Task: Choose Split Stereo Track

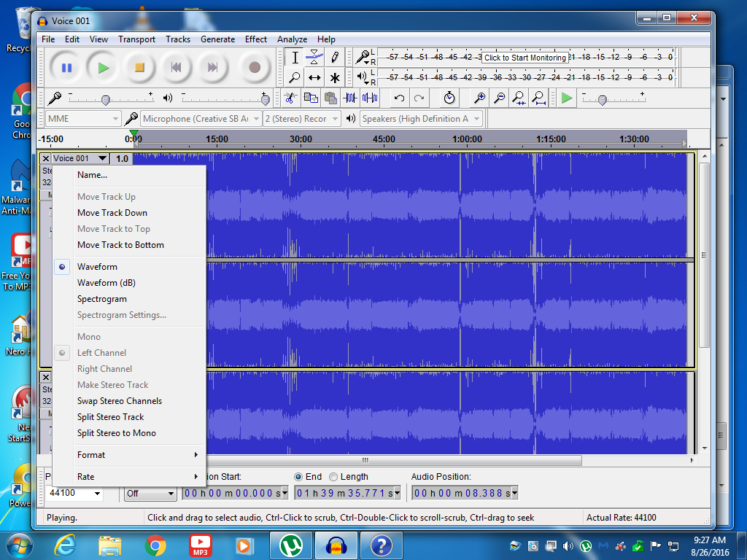Action: 111,417
